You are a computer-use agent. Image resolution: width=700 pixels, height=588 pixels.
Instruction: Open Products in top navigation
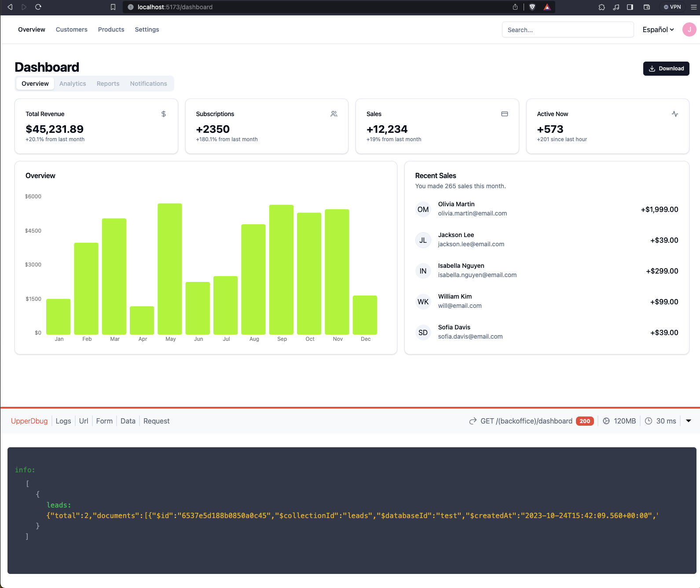(x=111, y=29)
